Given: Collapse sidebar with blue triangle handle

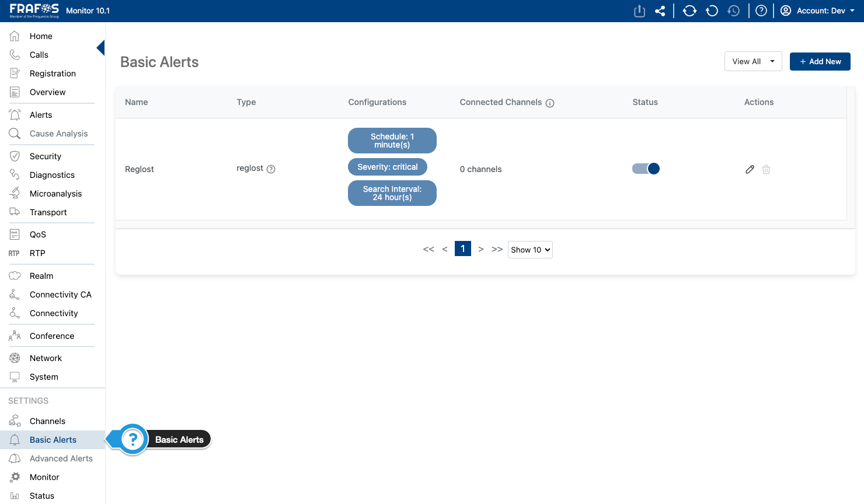Looking at the screenshot, I should click(x=101, y=48).
